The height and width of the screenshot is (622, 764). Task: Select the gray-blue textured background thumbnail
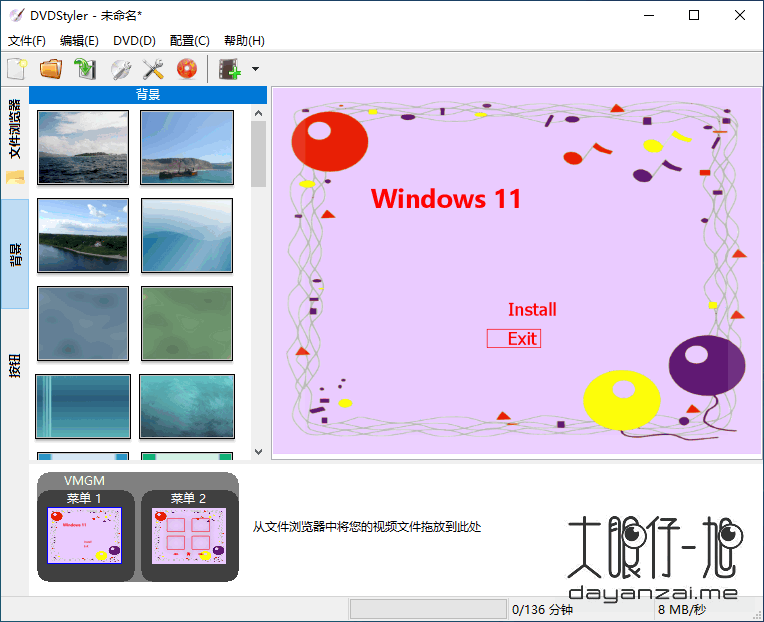83,323
